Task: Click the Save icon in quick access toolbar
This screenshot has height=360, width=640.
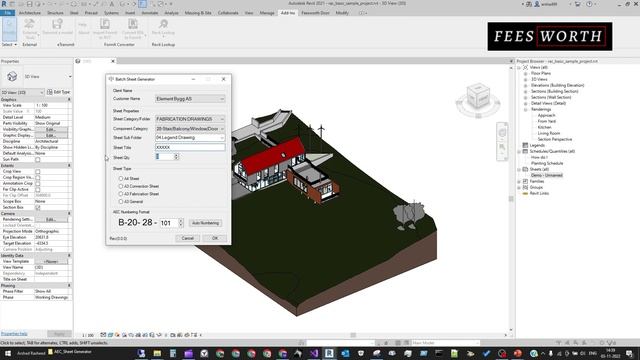Action: [29, 4]
